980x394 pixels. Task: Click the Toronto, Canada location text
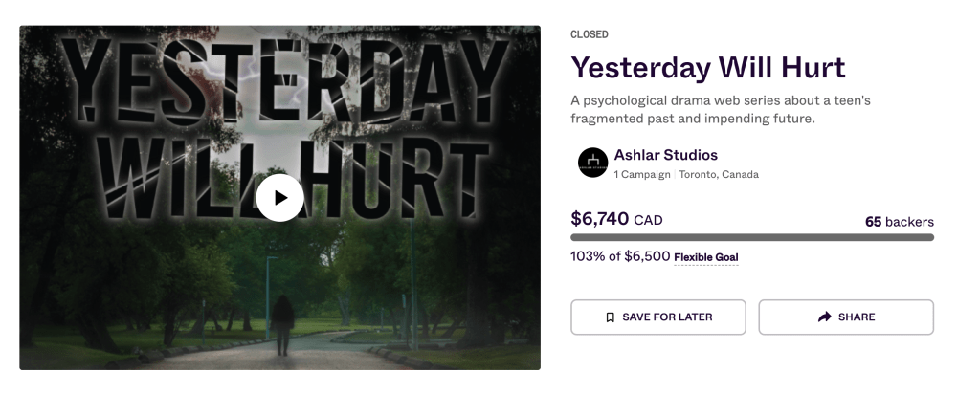click(719, 175)
